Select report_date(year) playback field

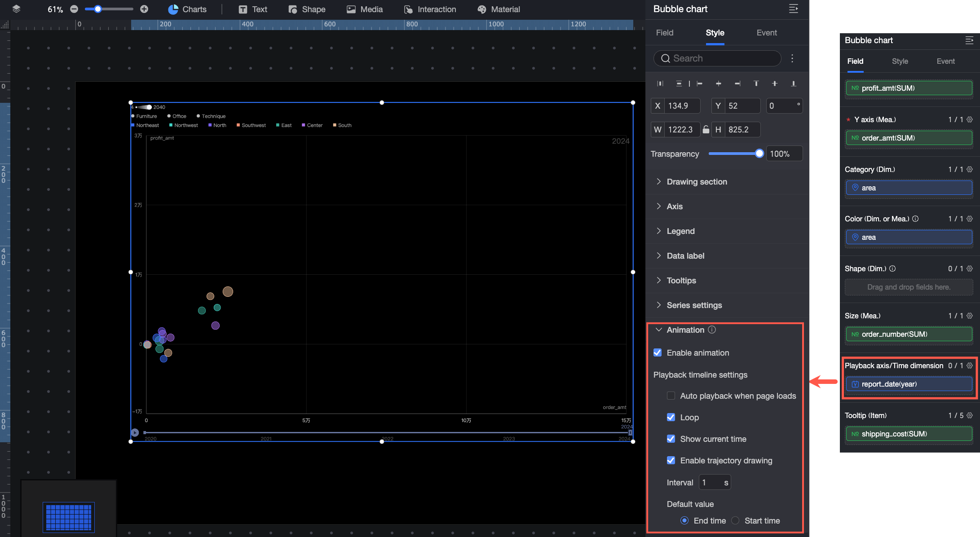tap(909, 384)
